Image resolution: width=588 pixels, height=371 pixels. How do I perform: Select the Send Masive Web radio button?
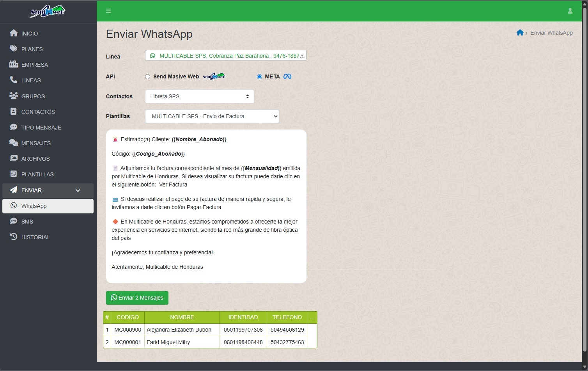point(147,77)
